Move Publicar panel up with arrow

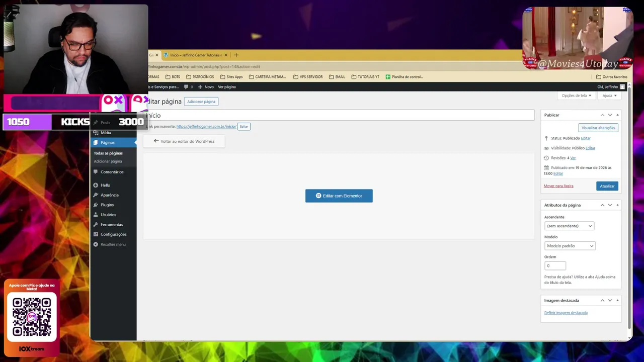(602, 115)
